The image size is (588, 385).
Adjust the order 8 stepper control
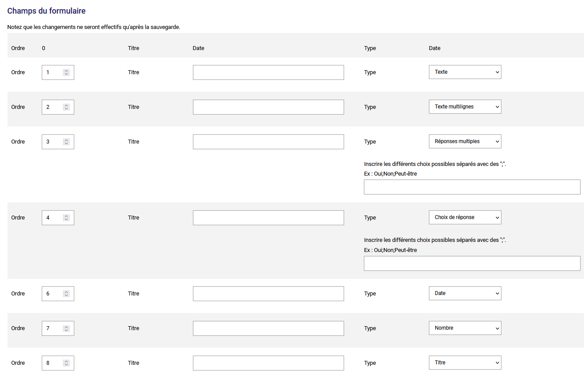click(66, 363)
